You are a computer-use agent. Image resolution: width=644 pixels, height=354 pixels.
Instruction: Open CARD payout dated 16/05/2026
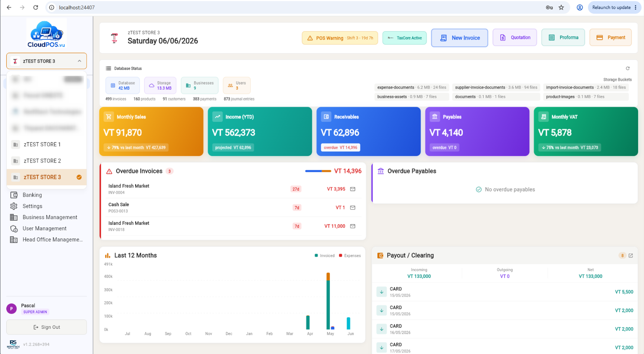(x=505, y=329)
